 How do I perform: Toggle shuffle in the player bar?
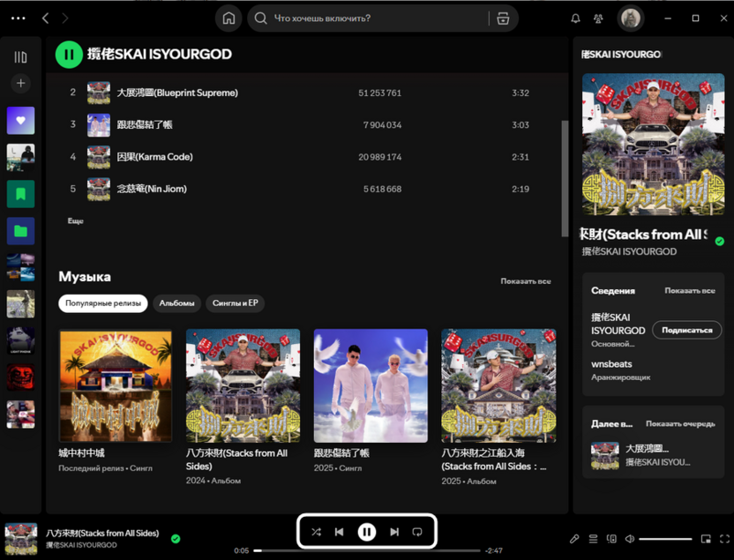(x=316, y=532)
